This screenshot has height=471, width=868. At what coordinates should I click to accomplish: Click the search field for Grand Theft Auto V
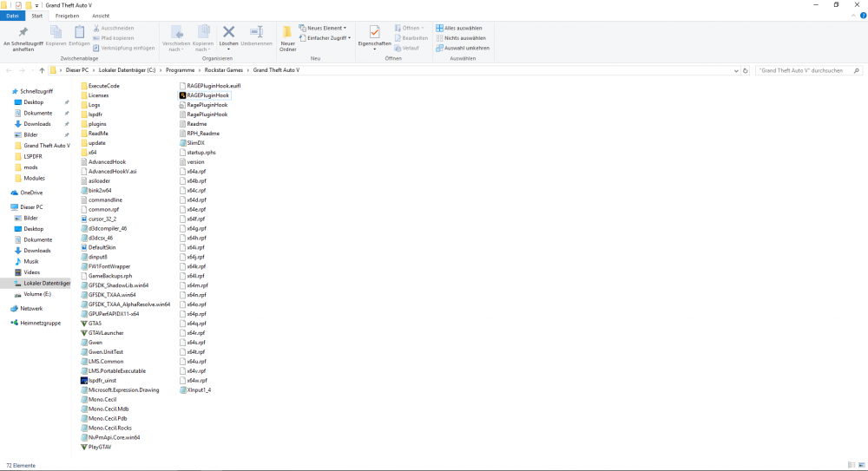click(x=807, y=71)
